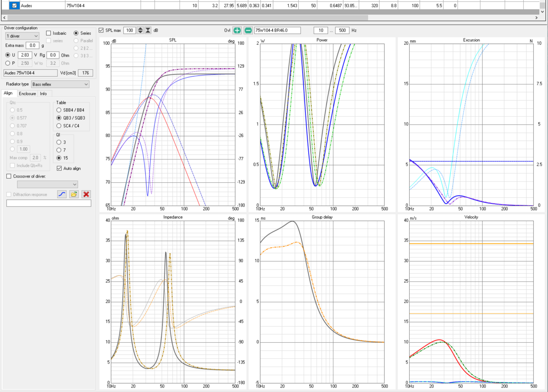Viewport: 548px width, 392px height.
Task: Choose the SC4 / C4 alignment table
Action: coord(58,126)
